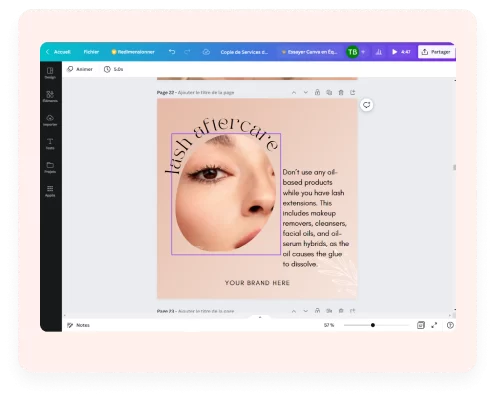Viewport: 495px width, 400px height.
Task: Start presentation playback 4:47
Action: coord(401,52)
